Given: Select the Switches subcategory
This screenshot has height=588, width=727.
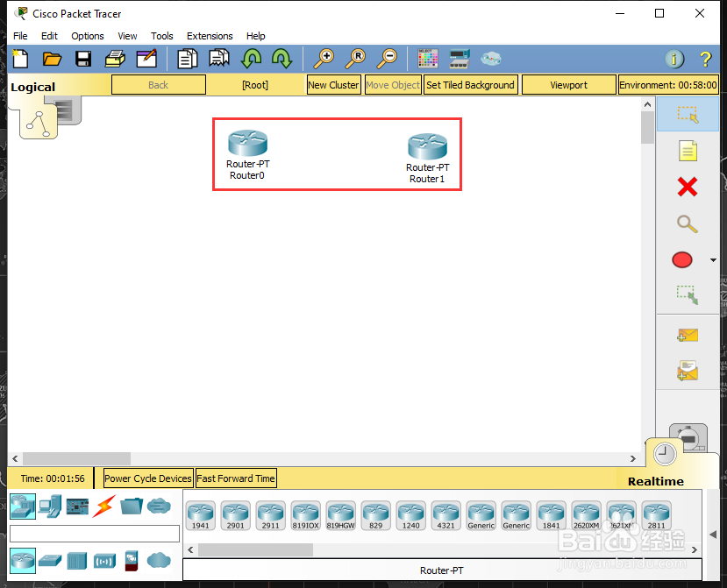Looking at the screenshot, I should (x=50, y=561).
